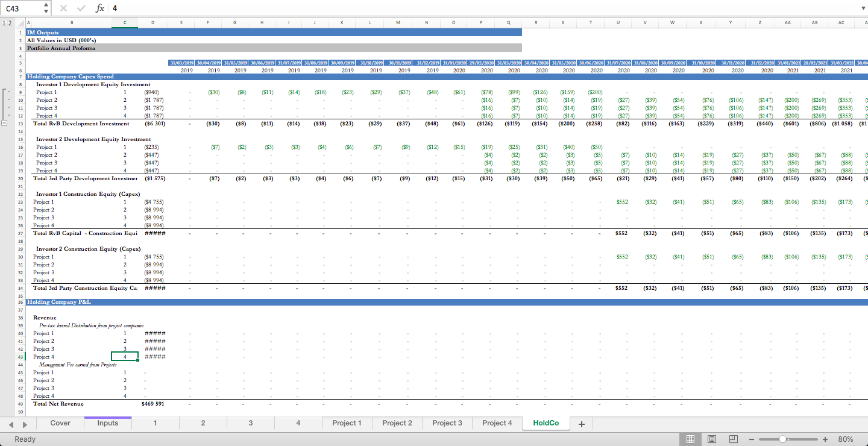Image resolution: width=868 pixels, height=446 pixels.
Task: Click Pre-tax levered Distribution label
Action: pyautogui.click(x=91, y=325)
